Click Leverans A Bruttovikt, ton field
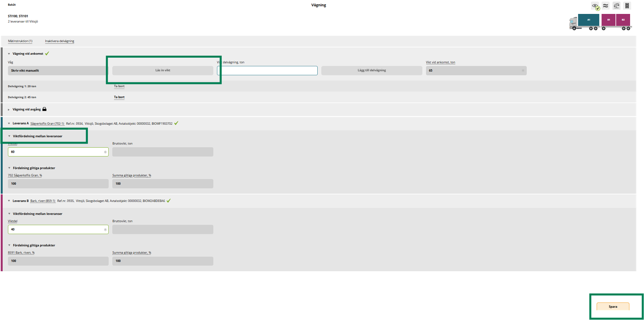Image resolution: width=644 pixels, height=320 pixels. (163, 152)
